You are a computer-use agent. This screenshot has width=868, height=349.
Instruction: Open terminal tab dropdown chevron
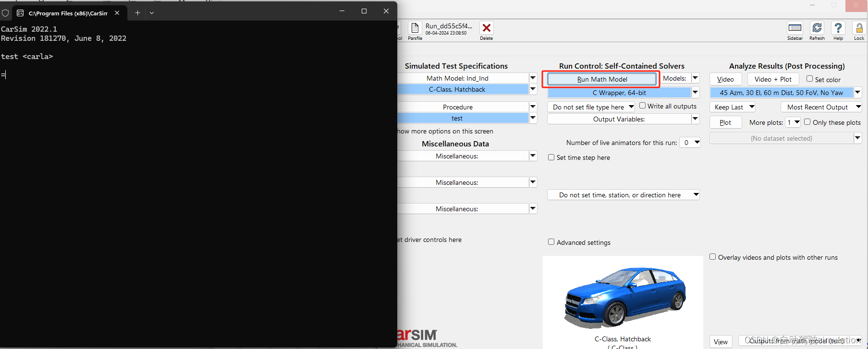coord(152,13)
